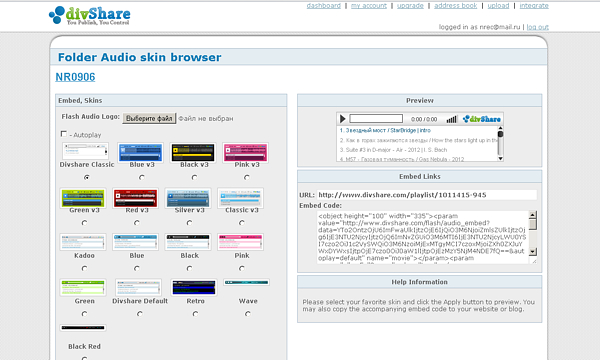This screenshot has height=360, width=600.
Task: Choose Wave radio button
Action: tap(248, 314)
